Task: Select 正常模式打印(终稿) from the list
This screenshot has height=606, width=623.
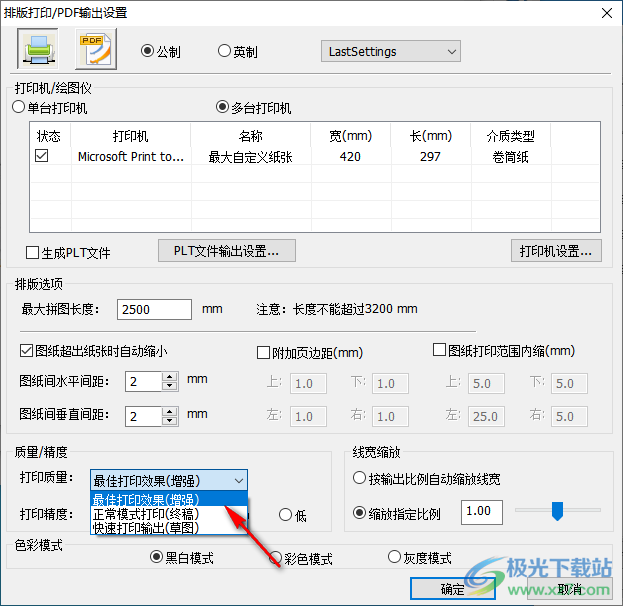Action: coord(169,514)
